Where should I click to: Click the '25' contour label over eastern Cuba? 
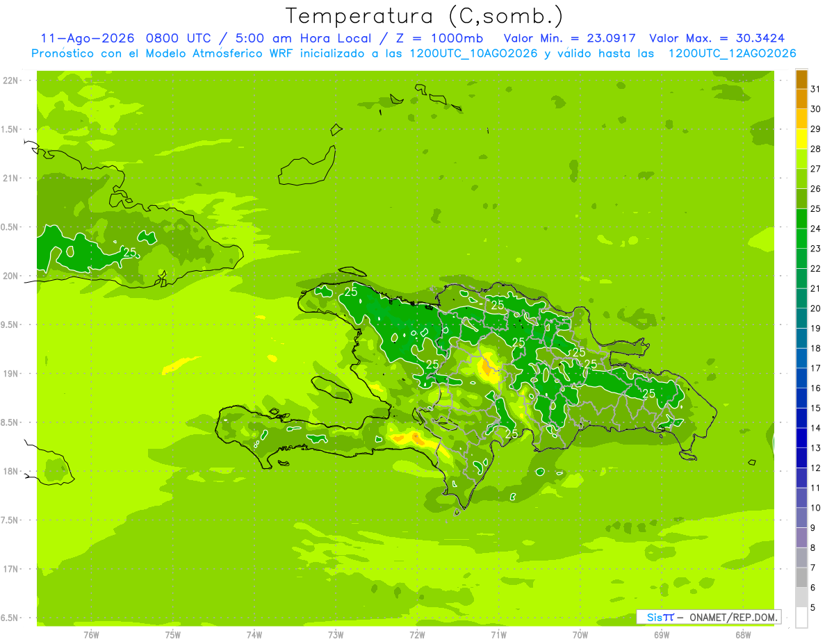pyautogui.click(x=130, y=252)
